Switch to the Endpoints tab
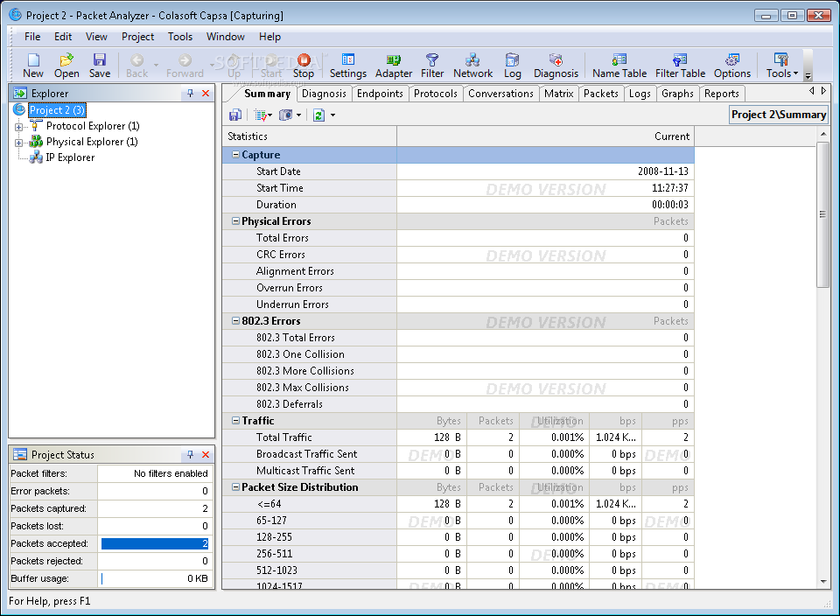840x616 pixels. click(380, 94)
